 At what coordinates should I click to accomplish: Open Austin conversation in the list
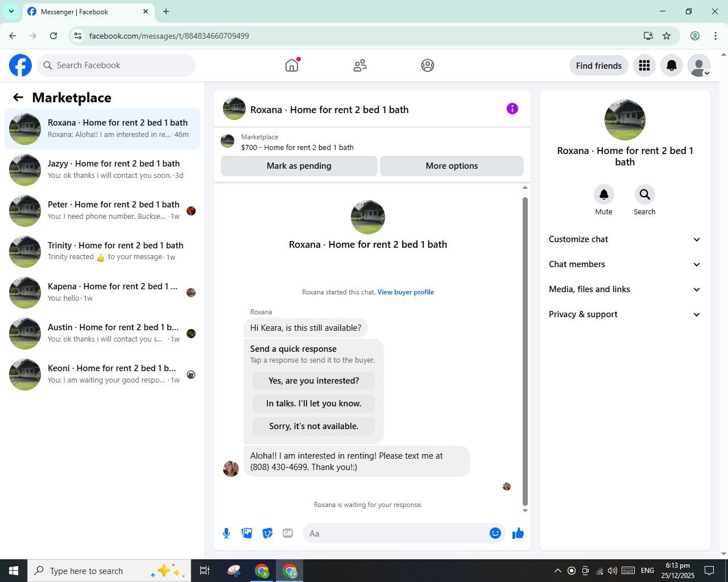(102, 334)
